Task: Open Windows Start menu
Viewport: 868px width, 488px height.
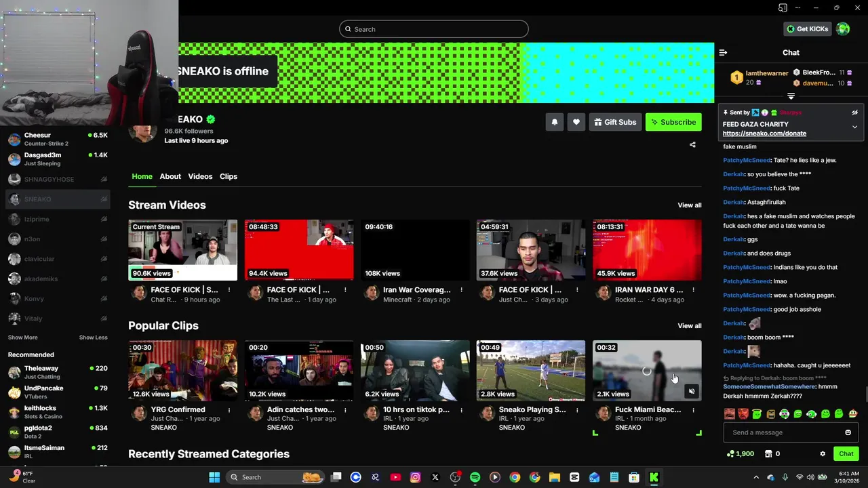Action: (x=214, y=477)
